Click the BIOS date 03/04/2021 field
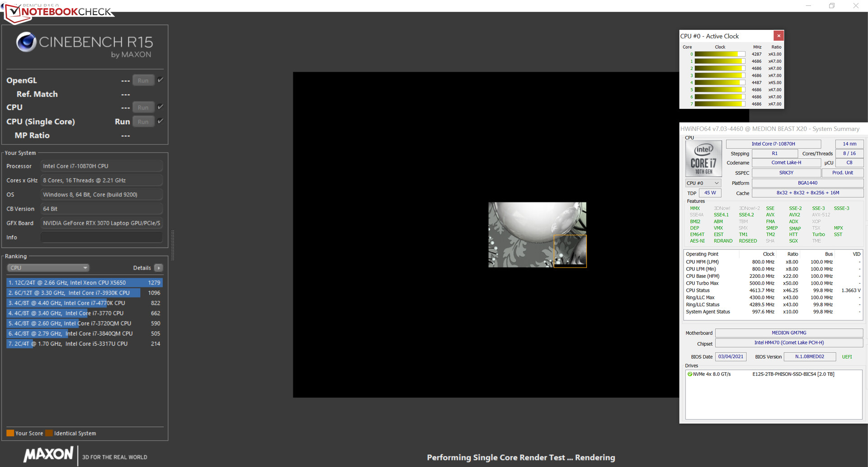Image resolution: width=868 pixels, height=467 pixels. (x=731, y=357)
